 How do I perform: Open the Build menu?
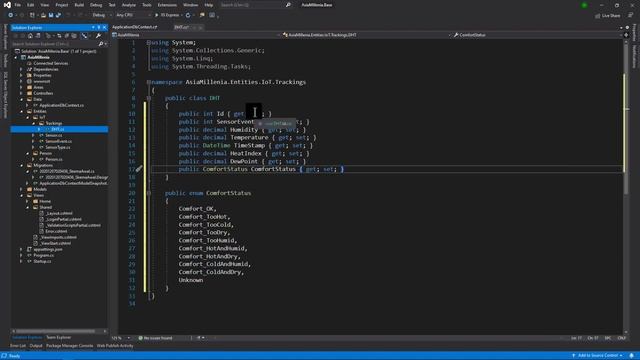(x=79, y=5)
